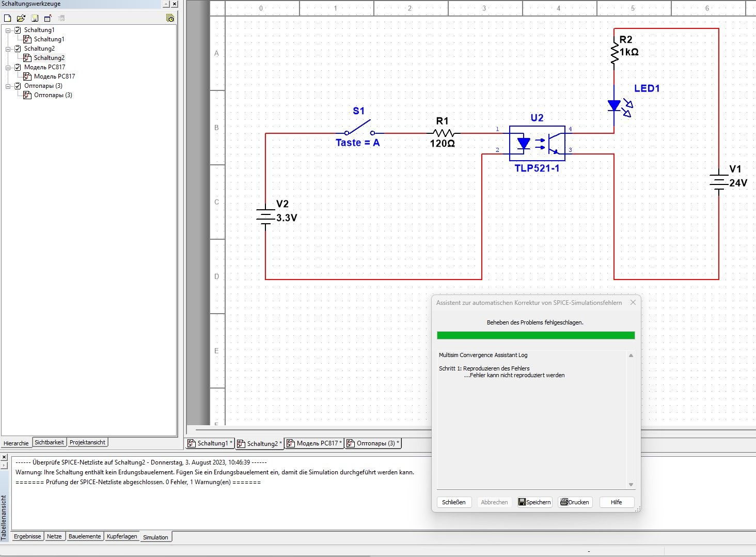This screenshot has width=756, height=557.
Task: Click the scrollbar in the convergence log area
Action: click(x=631, y=419)
